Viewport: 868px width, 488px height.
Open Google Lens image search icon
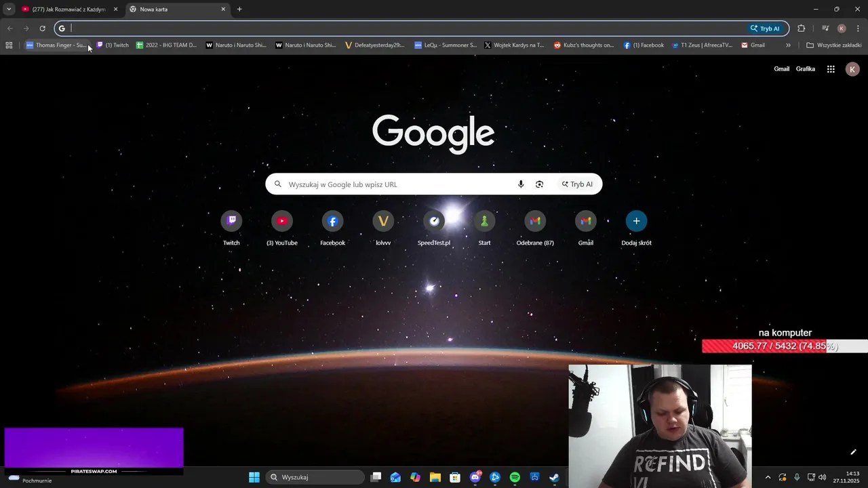(540, 184)
